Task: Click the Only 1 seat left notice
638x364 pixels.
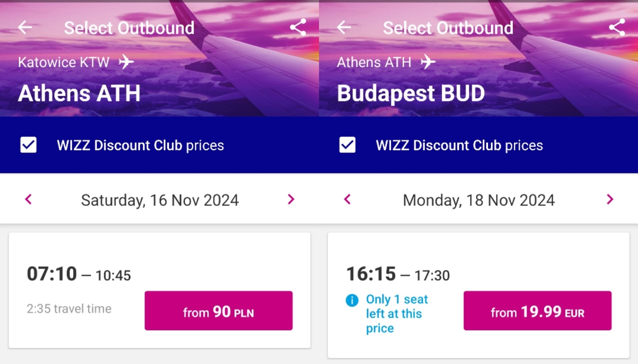Action: coord(397,313)
